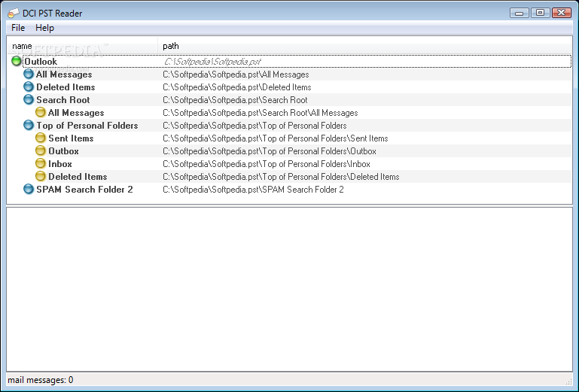579x392 pixels.
Task: Click the mail messages: 0 status text
Action: pyautogui.click(x=40, y=380)
